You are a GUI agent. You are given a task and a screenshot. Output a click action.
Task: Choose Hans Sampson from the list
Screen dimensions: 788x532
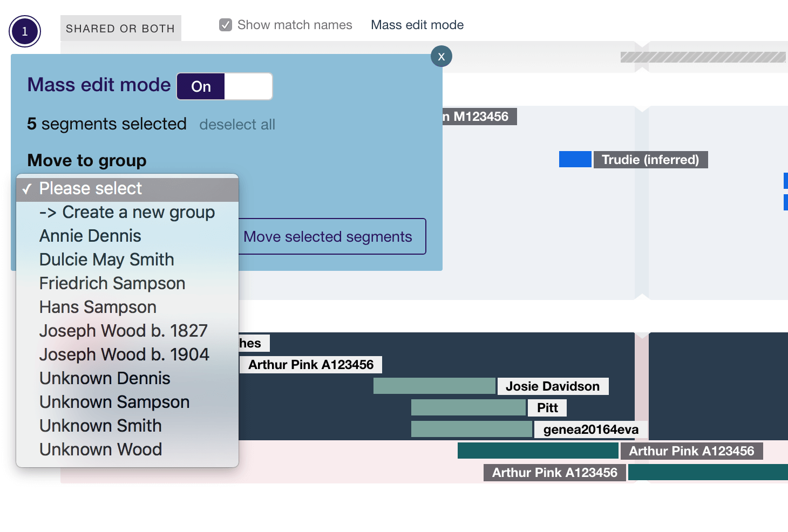[x=98, y=308]
